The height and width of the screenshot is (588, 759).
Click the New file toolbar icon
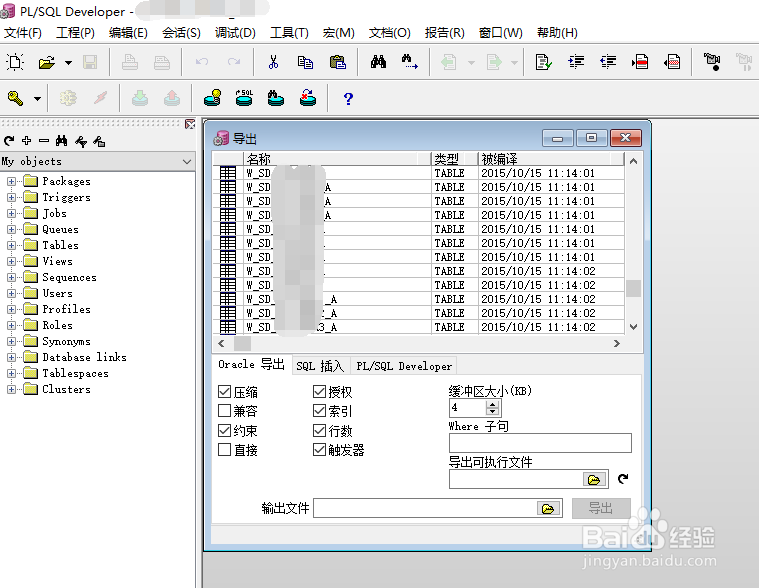click(15, 62)
